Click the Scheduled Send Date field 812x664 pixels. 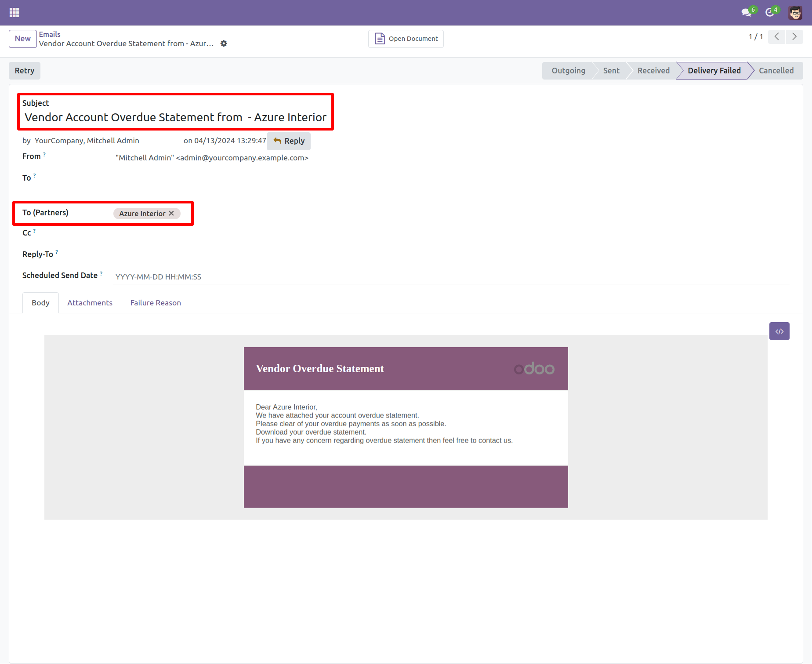451,277
